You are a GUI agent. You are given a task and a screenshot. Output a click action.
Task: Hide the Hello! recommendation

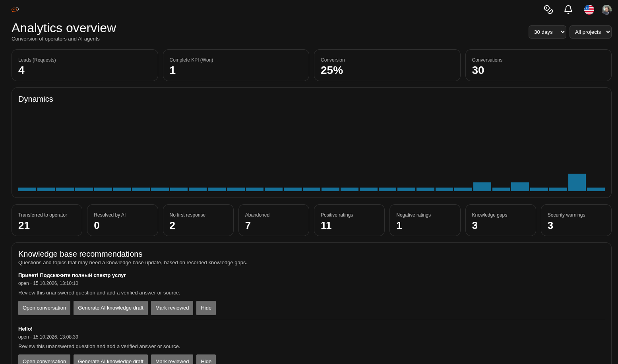tap(206, 360)
